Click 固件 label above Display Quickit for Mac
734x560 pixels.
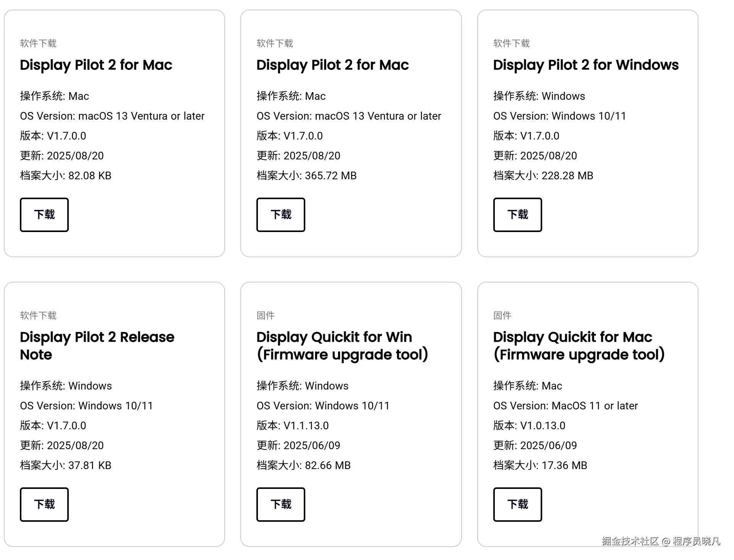pos(502,315)
